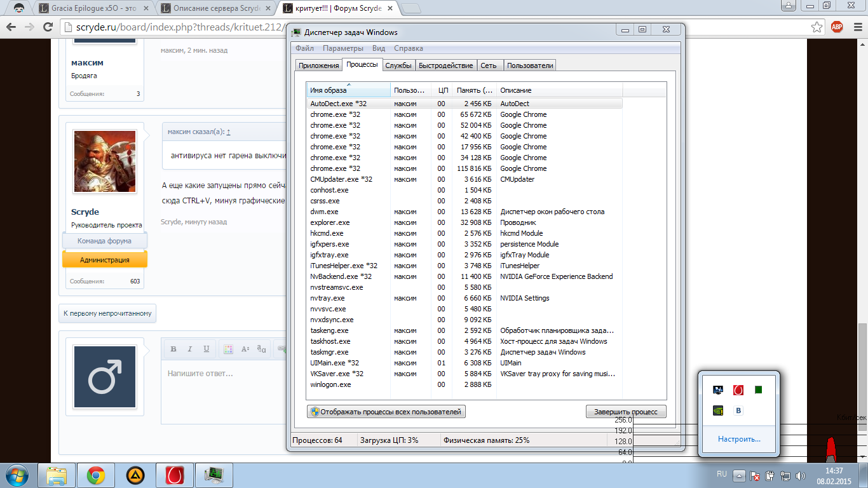Switch to the Службы tab
This screenshot has width=868, height=488.
(x=398, y=65)
